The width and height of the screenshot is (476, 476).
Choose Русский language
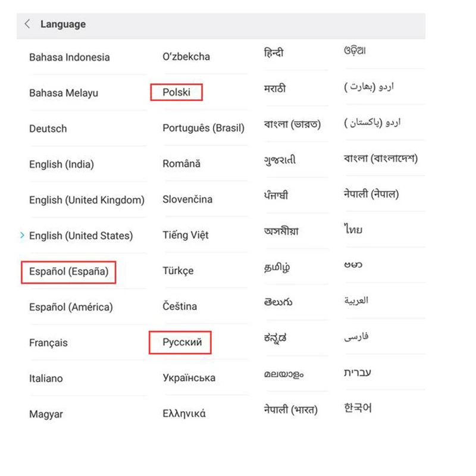pos(182,342)
